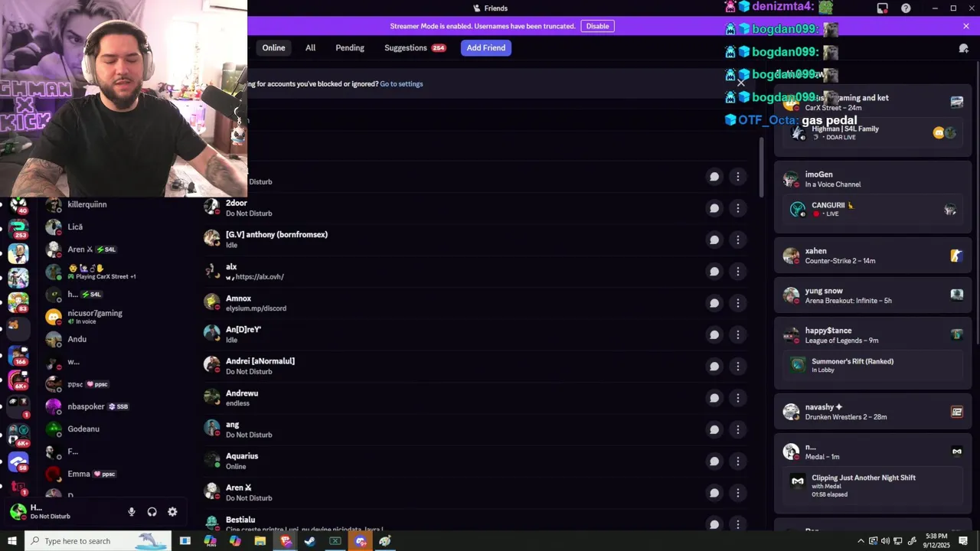Click message icon for An[D]reY'
Image resolution: width=980 pixels, height=551 pixels.
[714, 334]
